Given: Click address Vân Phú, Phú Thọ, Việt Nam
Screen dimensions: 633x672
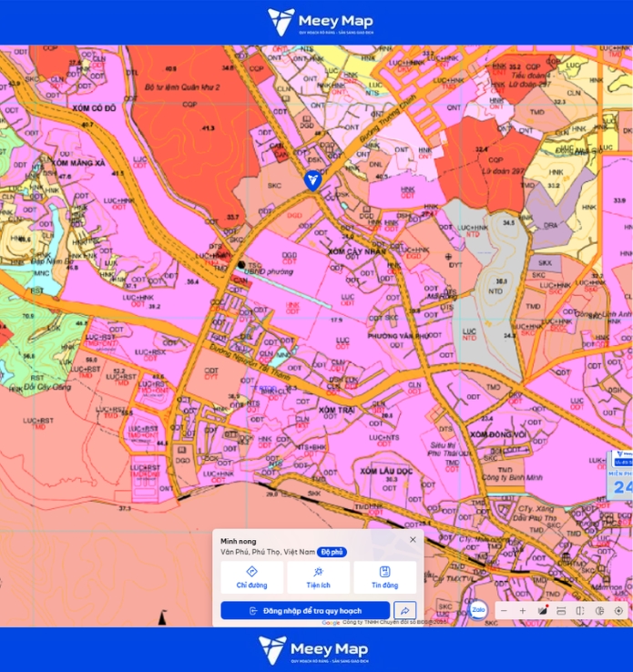Looking at the screenshot, I should click(x=268, y=552).
